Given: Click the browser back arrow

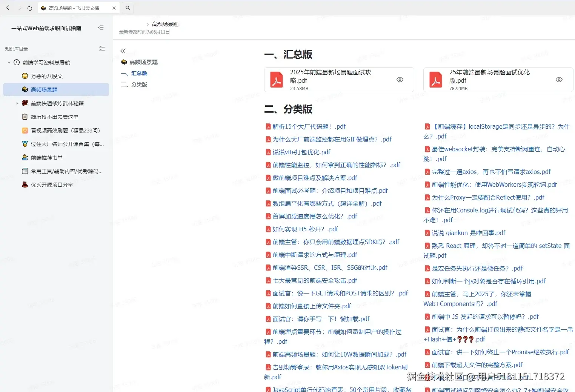Looking at the screenshot, I should point(8,8).
